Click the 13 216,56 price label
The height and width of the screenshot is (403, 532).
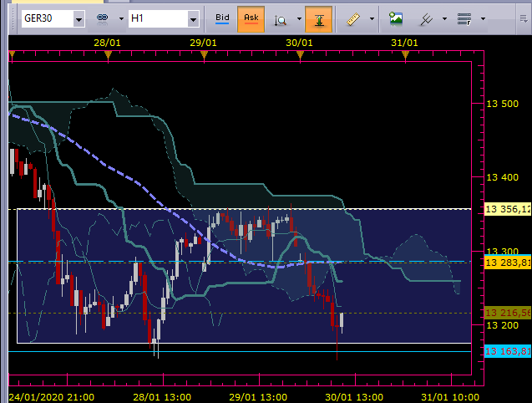click(x=508, y=313)
